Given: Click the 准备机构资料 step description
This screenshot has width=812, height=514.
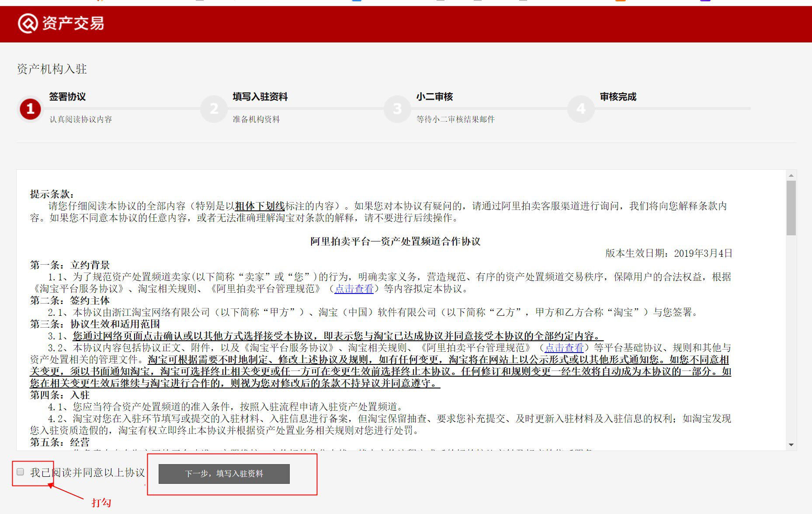Looking at the screenshot, I should click(x=256, y=119).
